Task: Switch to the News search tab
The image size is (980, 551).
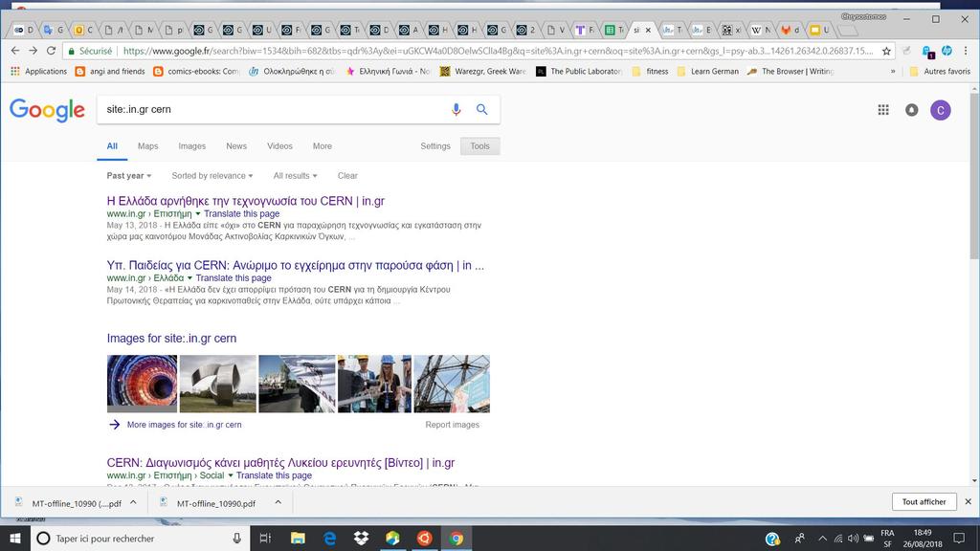Action: [236, 146]
